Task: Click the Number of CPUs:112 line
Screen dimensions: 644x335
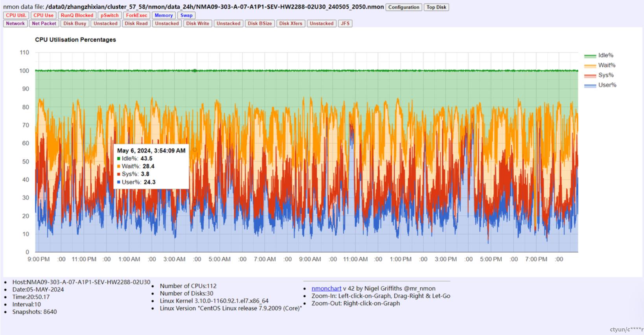Action: (188, 286)
